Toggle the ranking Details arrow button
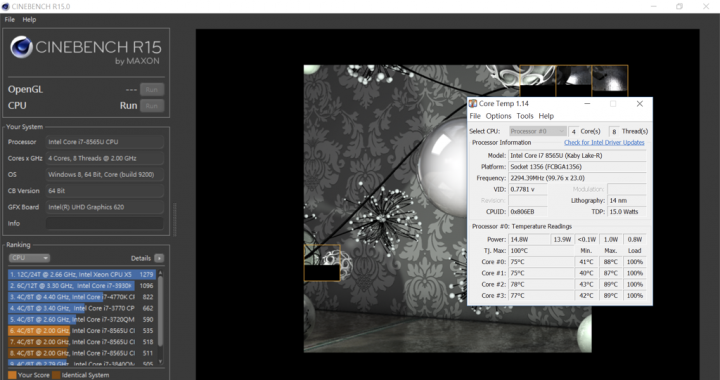Viewport: 720px width, 380px height. tap(159, 258)
